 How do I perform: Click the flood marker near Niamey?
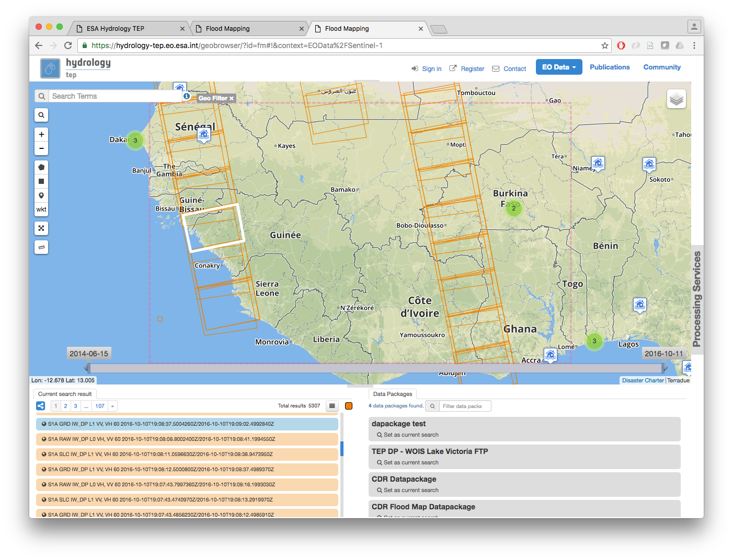point(598,163)
